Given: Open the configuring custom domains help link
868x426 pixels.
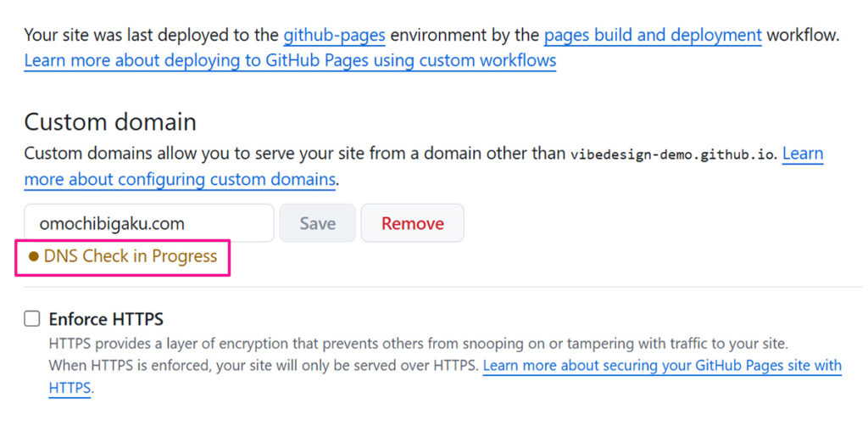Looking at the screenshot, I should click(x=180, y=180).
